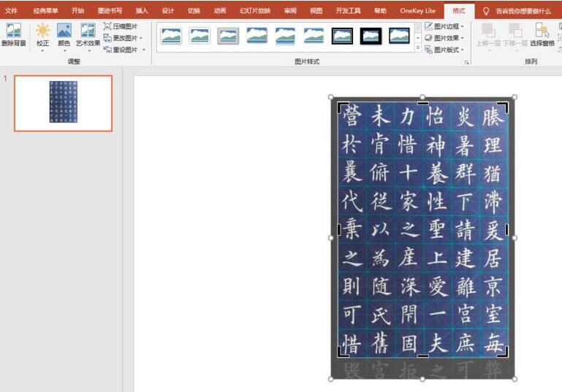Switch to the Review (审阅) tab
The height and width of the screenshot is (392, 562).
[290, 11]
